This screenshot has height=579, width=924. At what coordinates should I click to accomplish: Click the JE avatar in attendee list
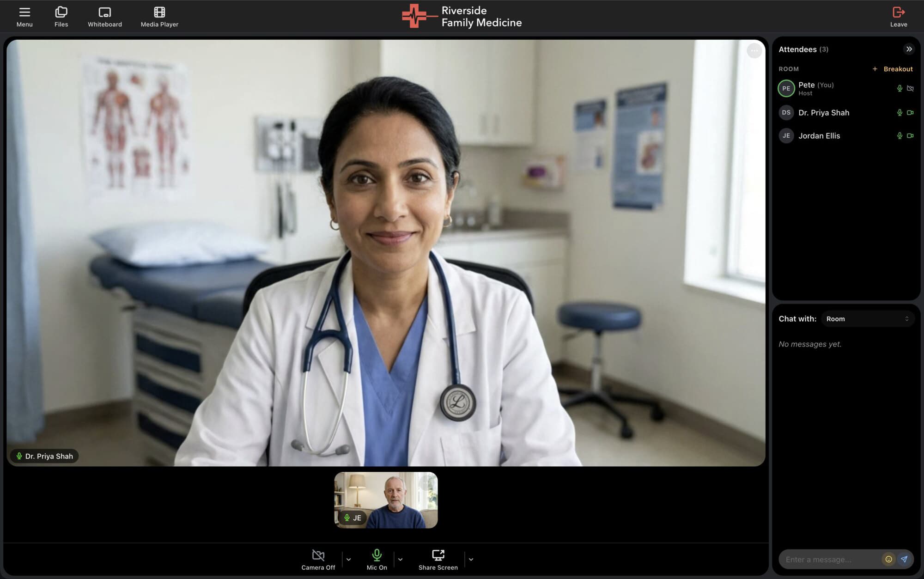point(786,135)
